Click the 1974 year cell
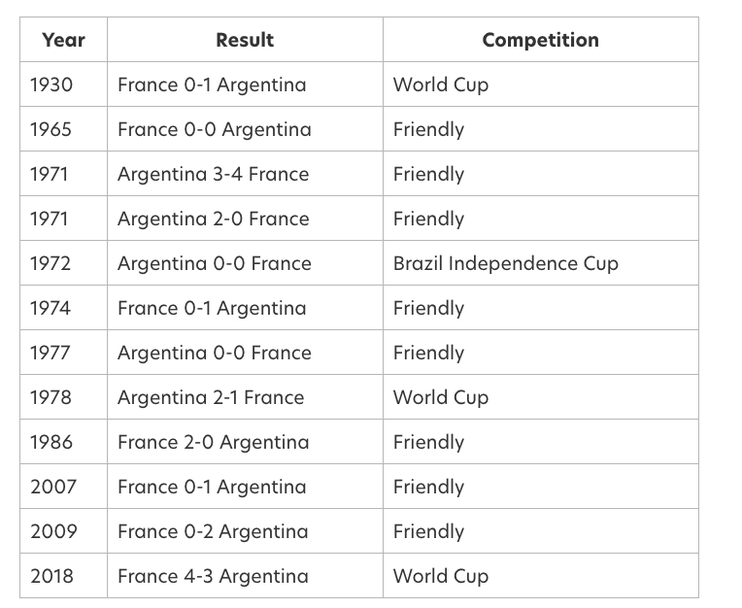This screenshot has height=608, width=742. (x=51, y=308)
